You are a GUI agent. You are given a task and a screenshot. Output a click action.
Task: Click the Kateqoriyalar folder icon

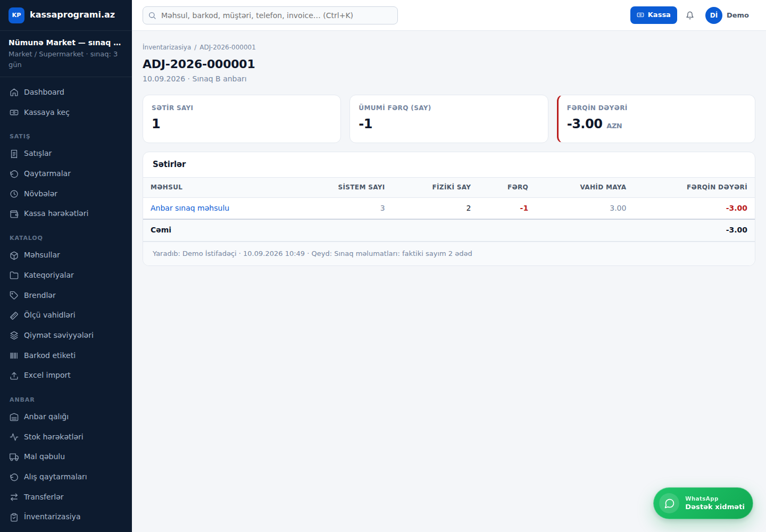click(x=14, y=276)
